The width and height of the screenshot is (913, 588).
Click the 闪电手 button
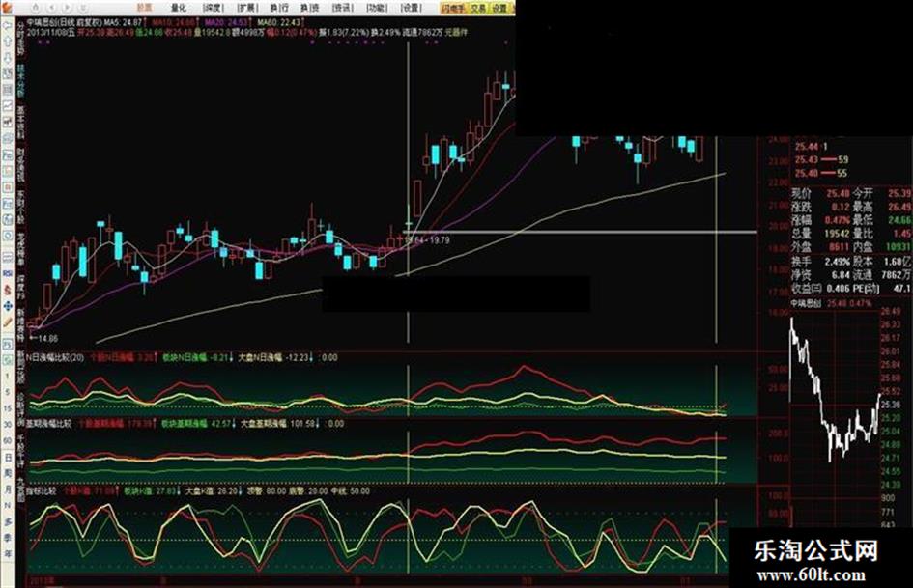click(453, 8)
